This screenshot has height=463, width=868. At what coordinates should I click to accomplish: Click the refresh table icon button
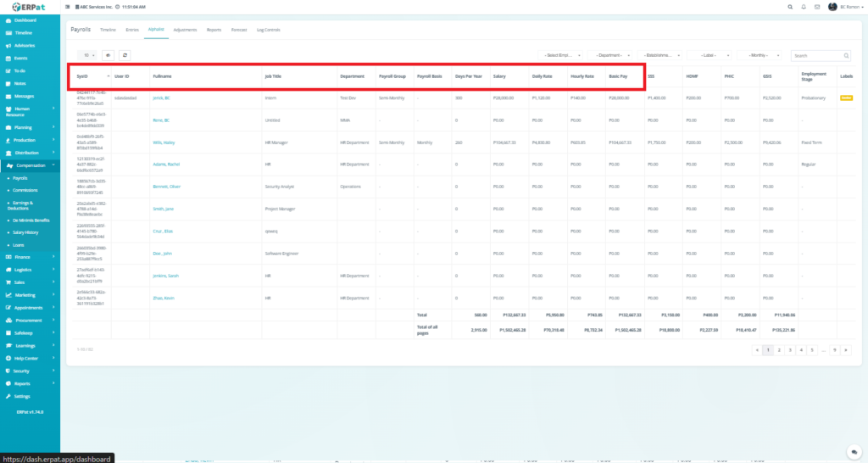[125, 55]
